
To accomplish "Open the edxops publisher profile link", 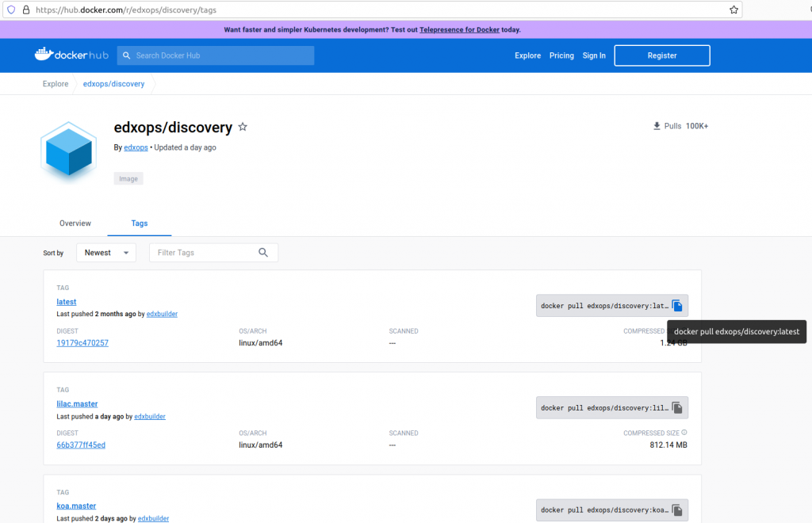I will point(136,147).
